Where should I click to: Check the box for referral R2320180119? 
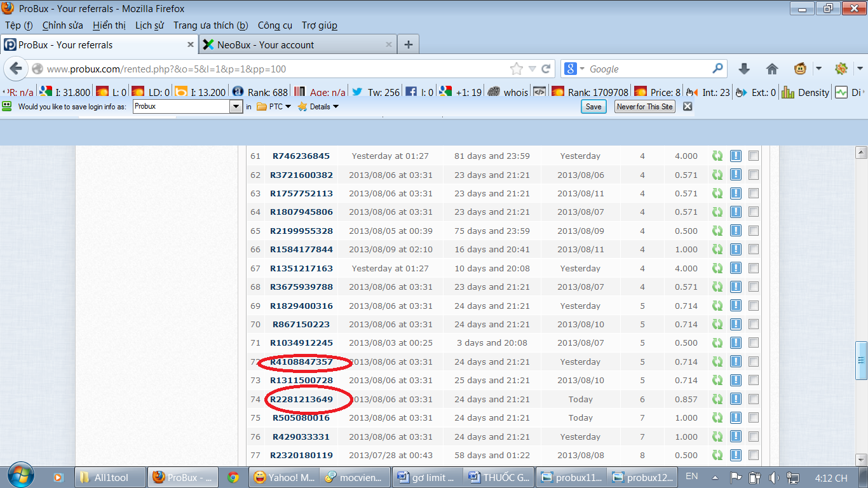pos(754,456)
